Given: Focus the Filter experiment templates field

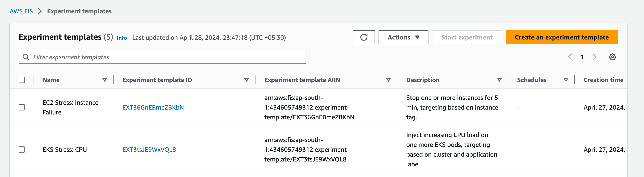Looking at the screenshot, I should [x=162, y=57].
